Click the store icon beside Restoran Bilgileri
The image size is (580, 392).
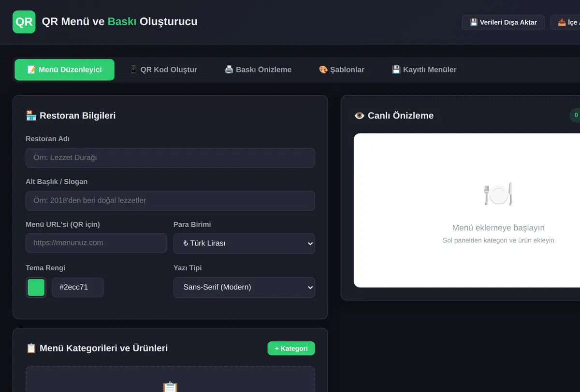point(31,116)
